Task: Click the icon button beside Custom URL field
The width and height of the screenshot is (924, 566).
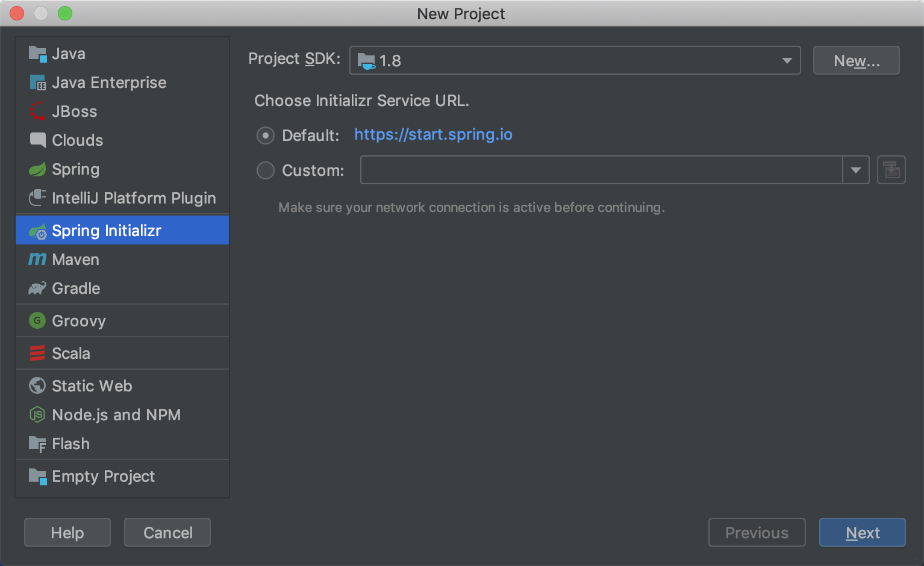Action: (891, 170)
